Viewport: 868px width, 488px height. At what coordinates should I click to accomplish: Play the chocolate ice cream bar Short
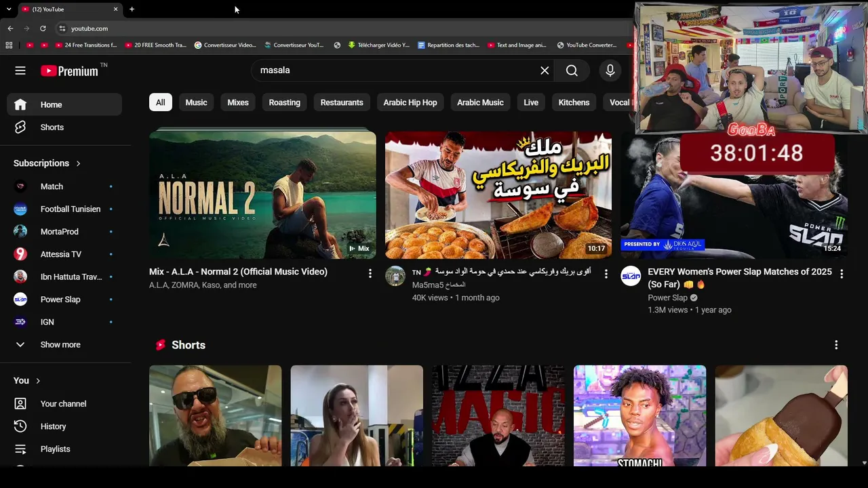(x=781, y=415)
